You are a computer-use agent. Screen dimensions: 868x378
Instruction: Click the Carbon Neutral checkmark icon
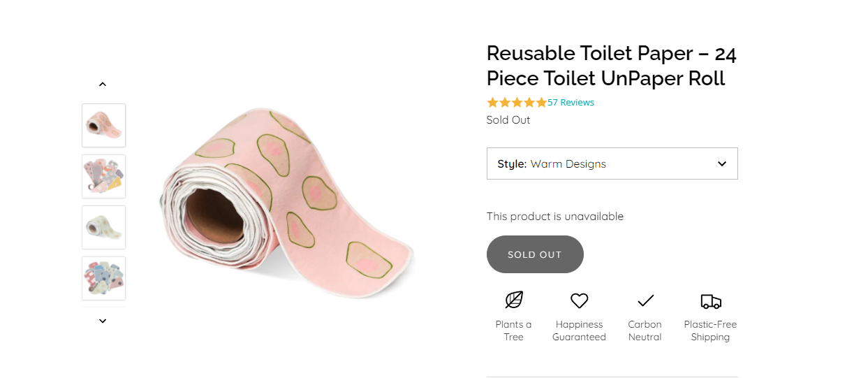click(645, 300)
